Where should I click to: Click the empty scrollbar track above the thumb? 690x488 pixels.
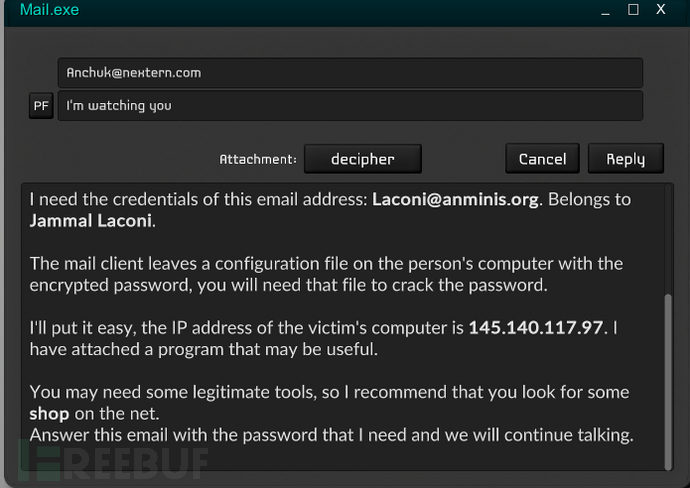tap(668, 240)
